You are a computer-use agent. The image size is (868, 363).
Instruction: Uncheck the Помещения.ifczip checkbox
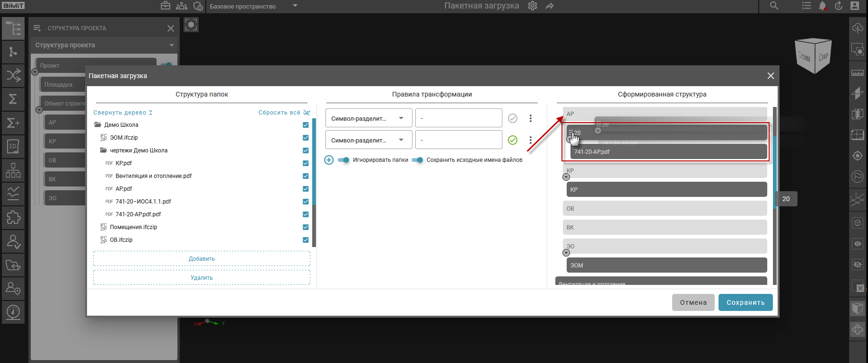306,227
